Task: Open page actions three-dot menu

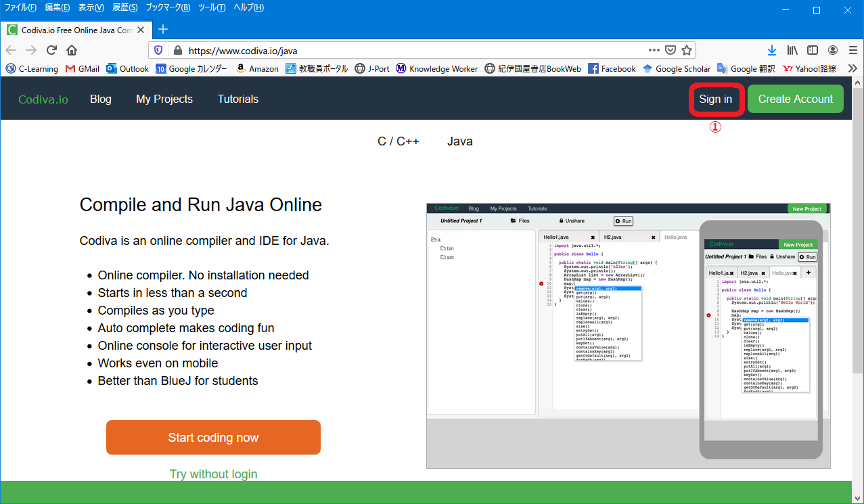Action: pyautogui.click(x=654, y=50)
